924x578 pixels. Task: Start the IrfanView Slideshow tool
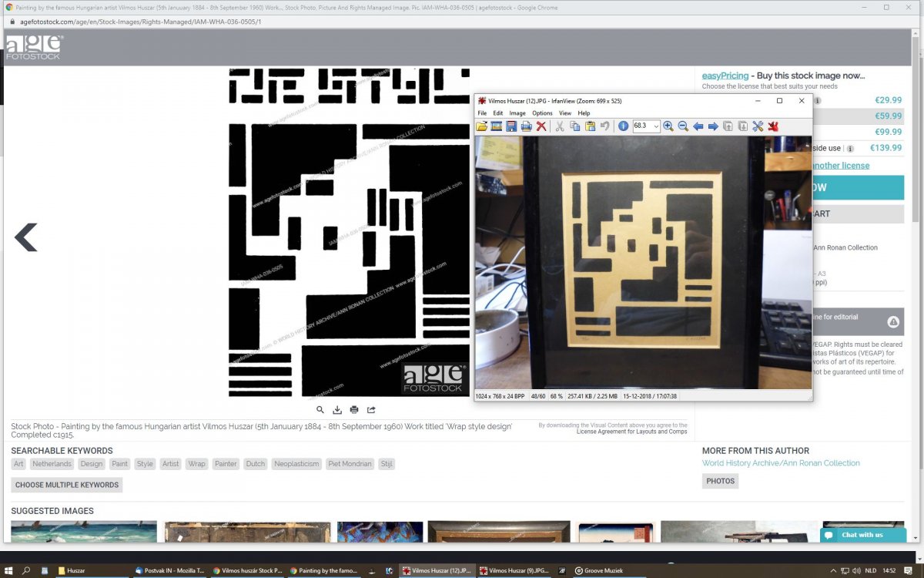click(x=497, y=126)
